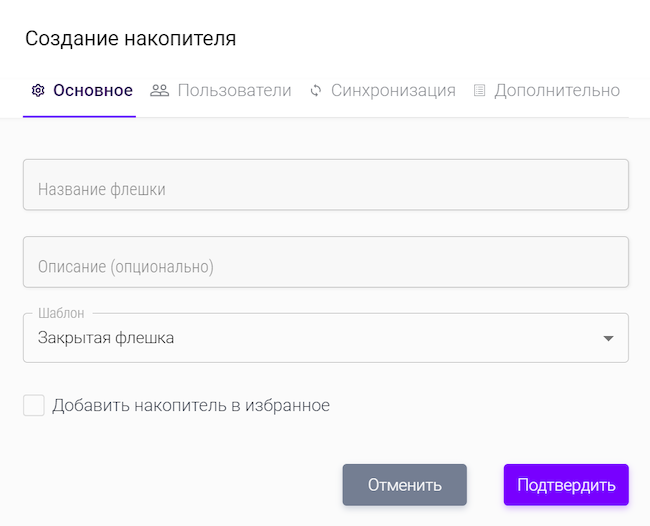Switch to the Основное tab
The image size is (650, 526).
tap(92, 90)
